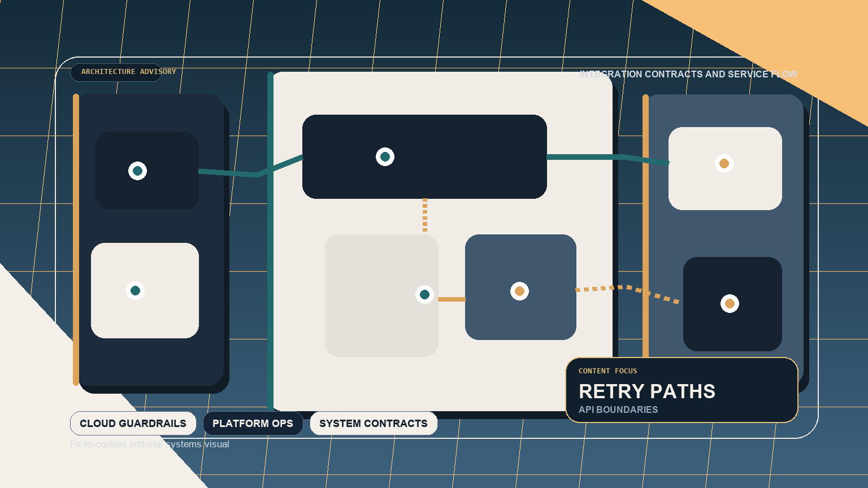Enable the PLATFORM OPS chip
This screenshot has height=488, width=868.
253,423
